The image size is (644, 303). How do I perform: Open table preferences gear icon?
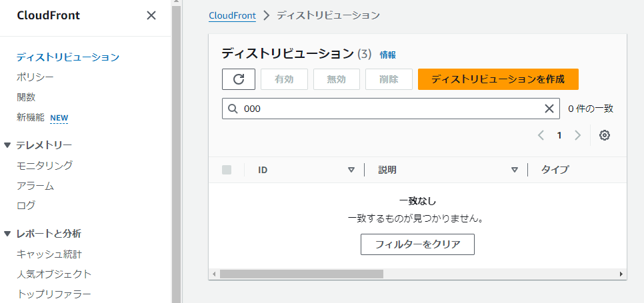click(x=604, y=135)
